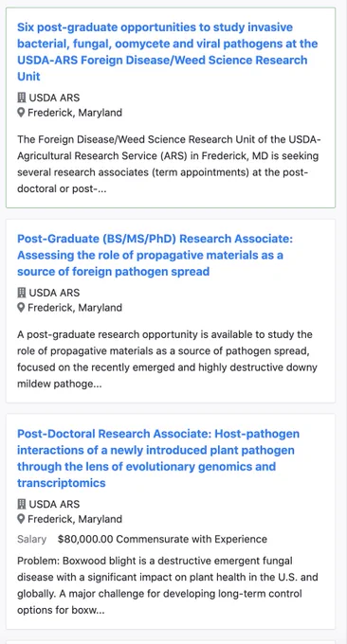Click description beginning 'Problem: Boxwood blight'
This screenshot has height=644, width=347.
[168, 585]
